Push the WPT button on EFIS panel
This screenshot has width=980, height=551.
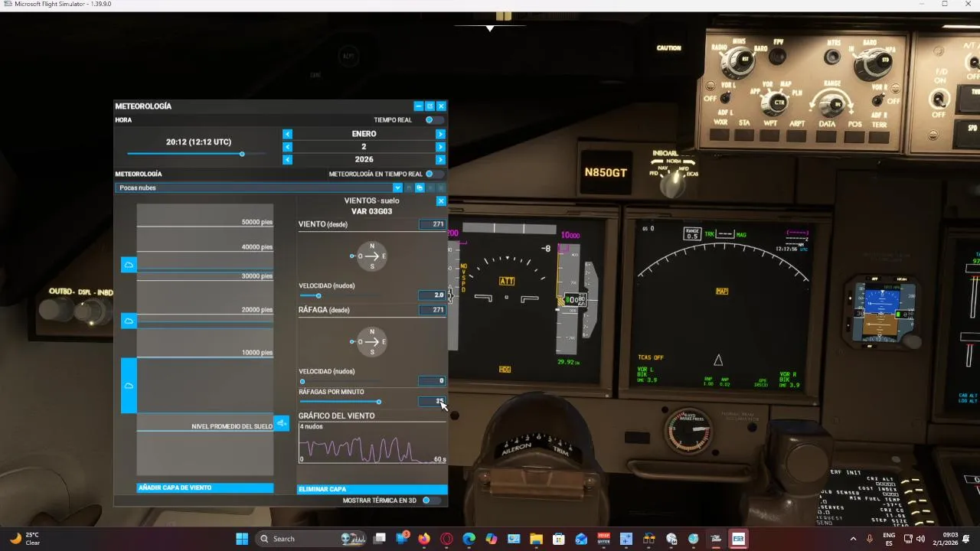tap(770, 137)
